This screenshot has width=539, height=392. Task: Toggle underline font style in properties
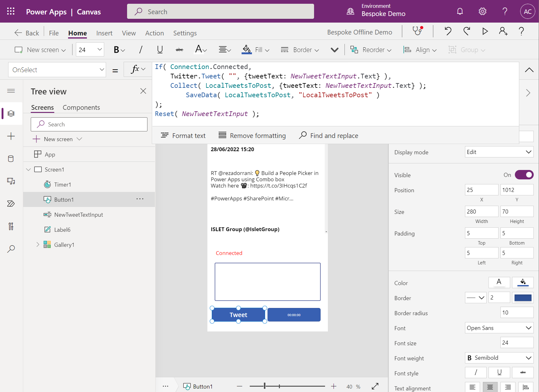[499, 373]
